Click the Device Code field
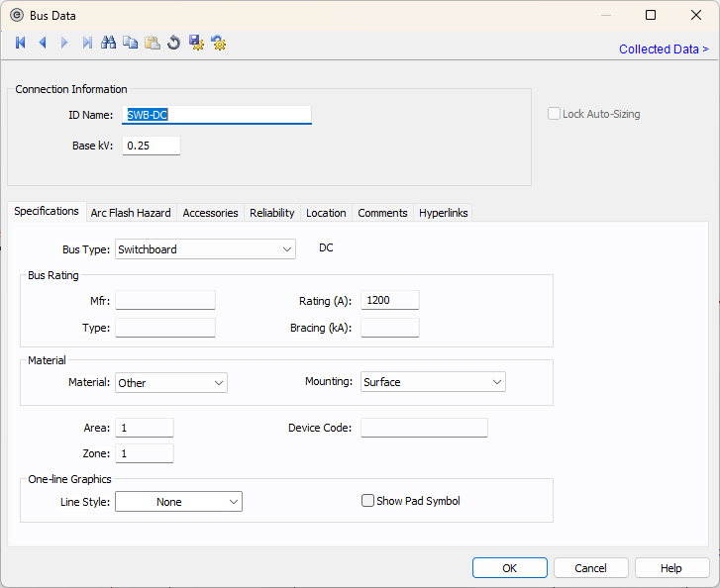 click(424, 428)
